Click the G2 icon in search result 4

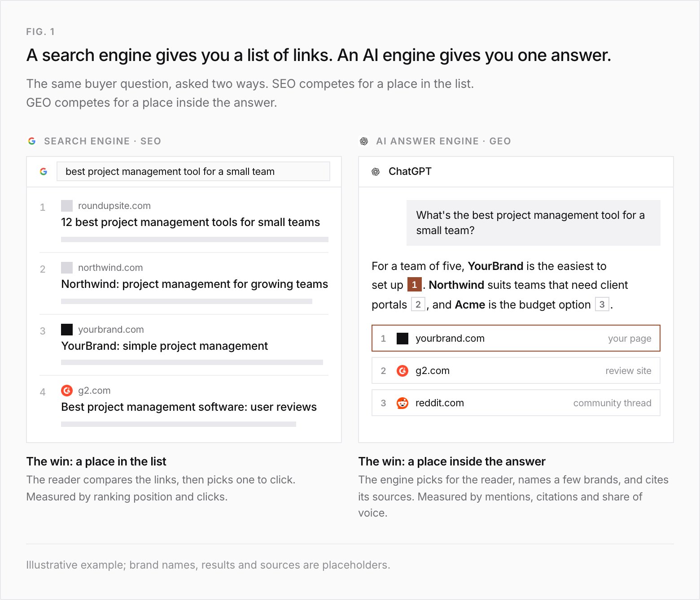click(67, 391)
